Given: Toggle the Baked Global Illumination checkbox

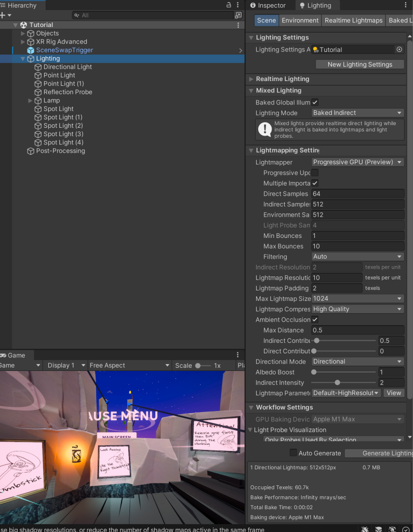Looking at the screenshot, I should (x=315, y=102).
